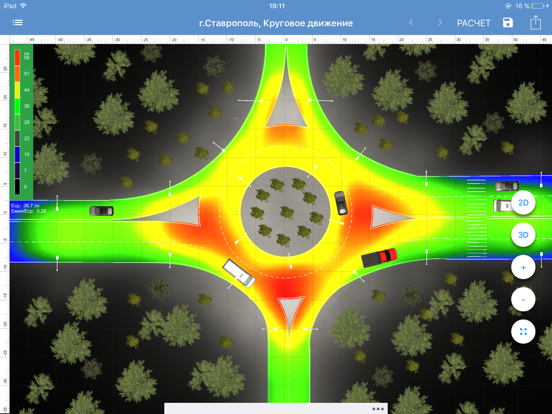The image size is (552, 414).
Task: Select the pedestrian crosswalk on right road
Action: click(476, 218)
